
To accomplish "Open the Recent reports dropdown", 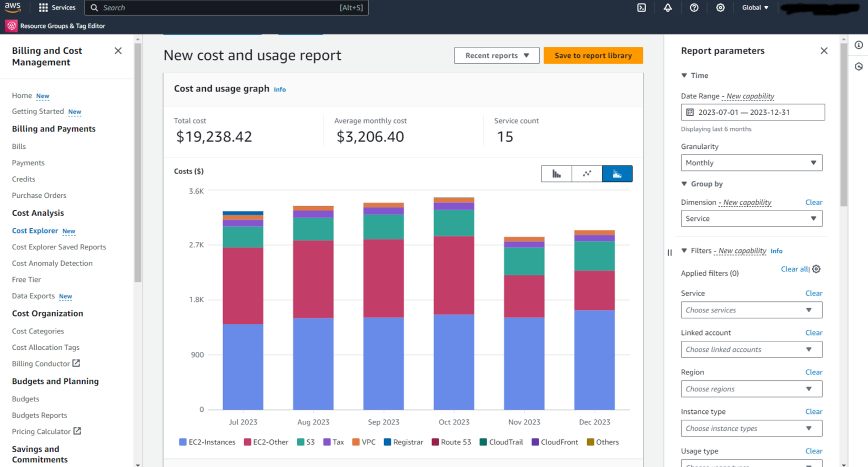I will click(497, 55).
